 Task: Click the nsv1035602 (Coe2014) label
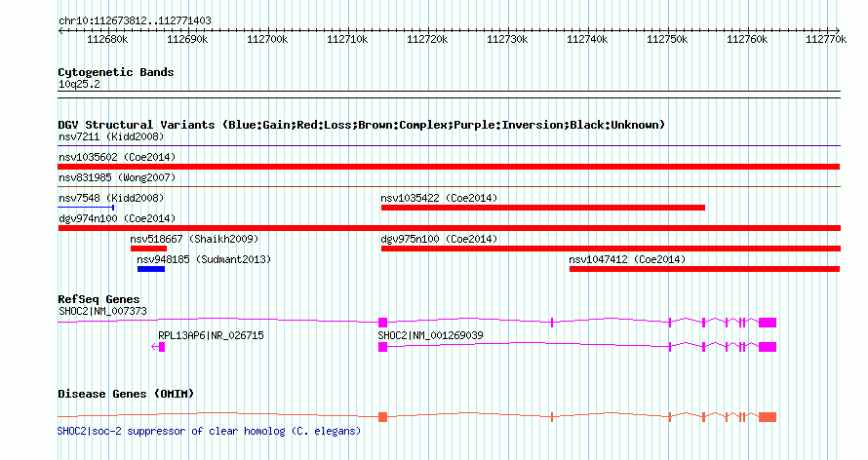pyautogui.click(x=117, y=157)
